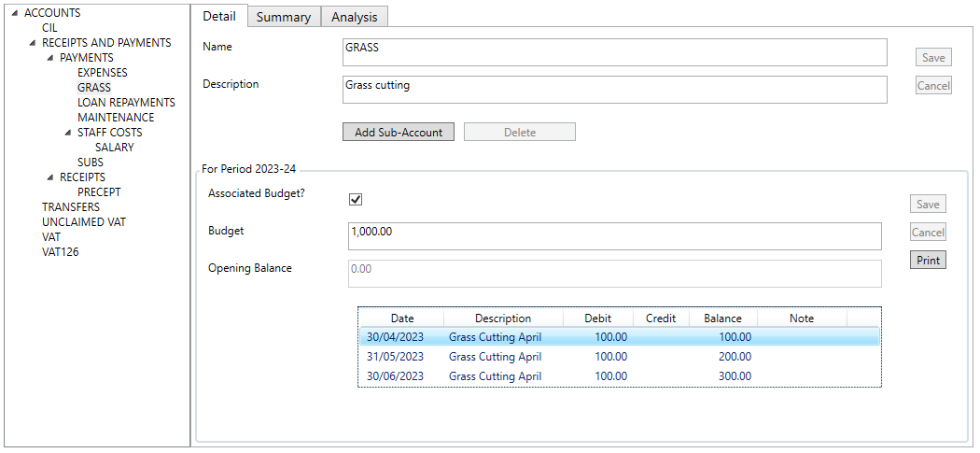The image size is (980, 453).
Task: Click Cancel in the For Period section
Action: pyautogui.click(x=928, y=233)
